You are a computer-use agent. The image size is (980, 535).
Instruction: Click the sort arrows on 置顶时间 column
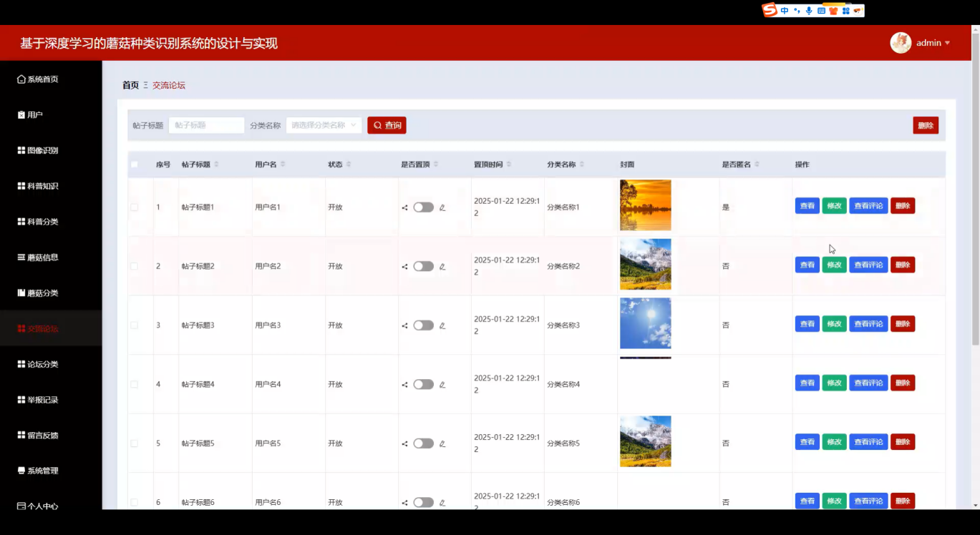(509, 165)
